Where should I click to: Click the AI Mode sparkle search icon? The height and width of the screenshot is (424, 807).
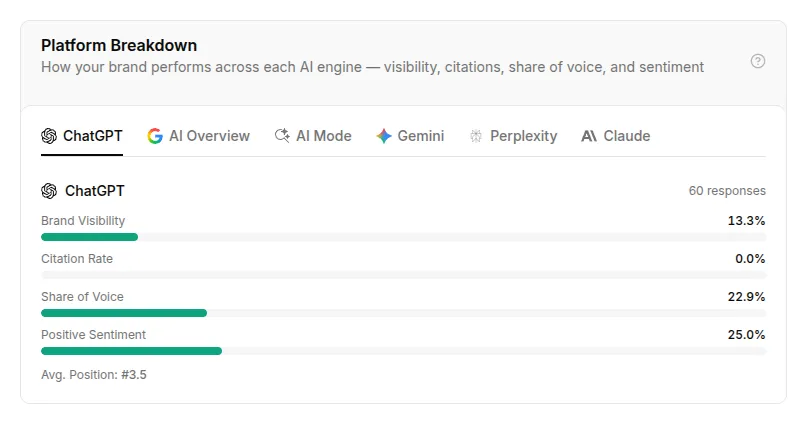click(282, 135)
